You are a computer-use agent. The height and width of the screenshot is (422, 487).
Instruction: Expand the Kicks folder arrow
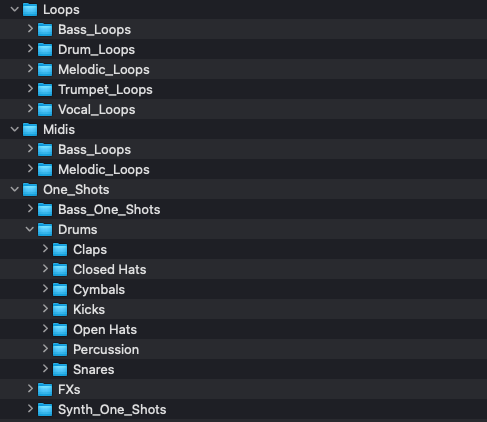(45, 309)
